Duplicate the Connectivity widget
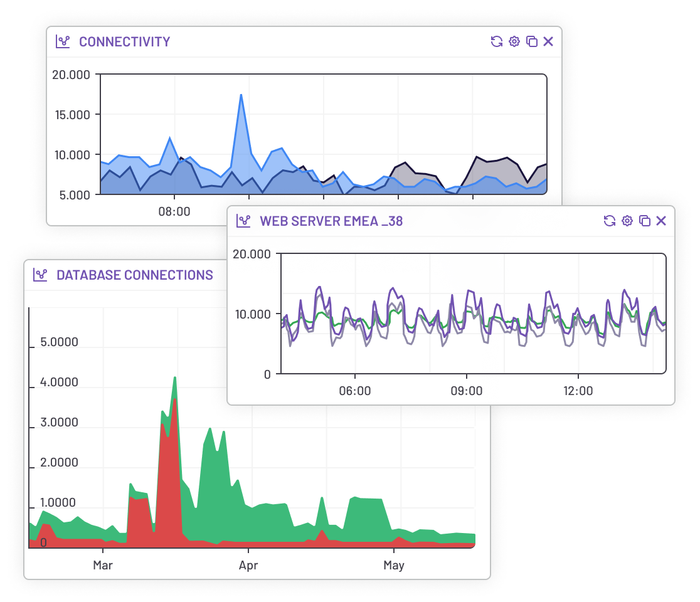The height and width of the screenshot is (602, 700). (531, 42)
